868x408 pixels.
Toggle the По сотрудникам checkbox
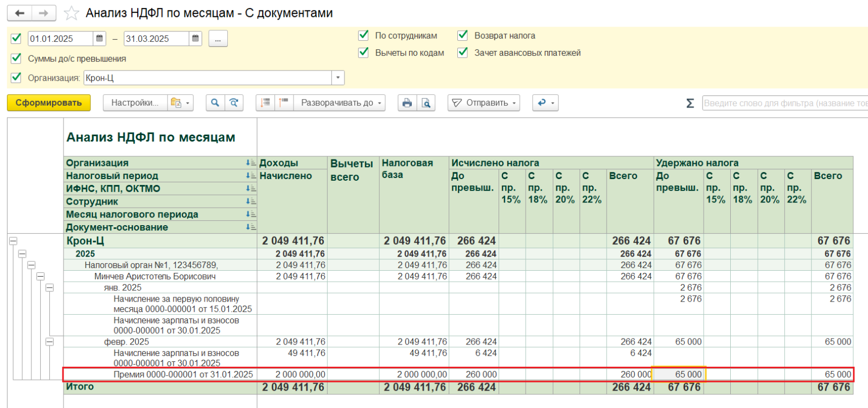363,35
